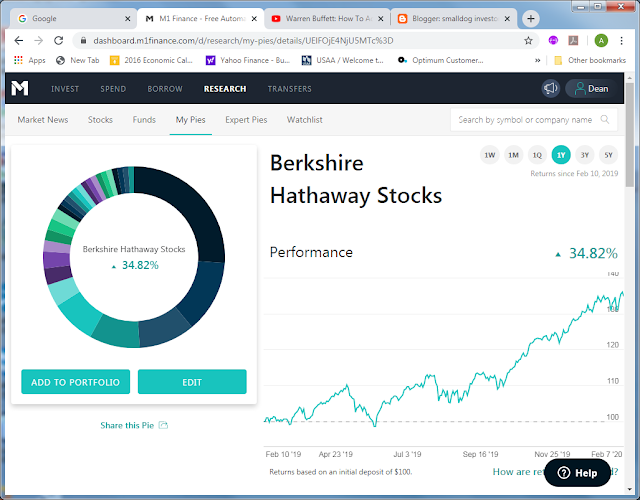640x500 pixels.
Task: Open 2016 Economic Calendar bookmark
Action: click(x=151, y=60)
